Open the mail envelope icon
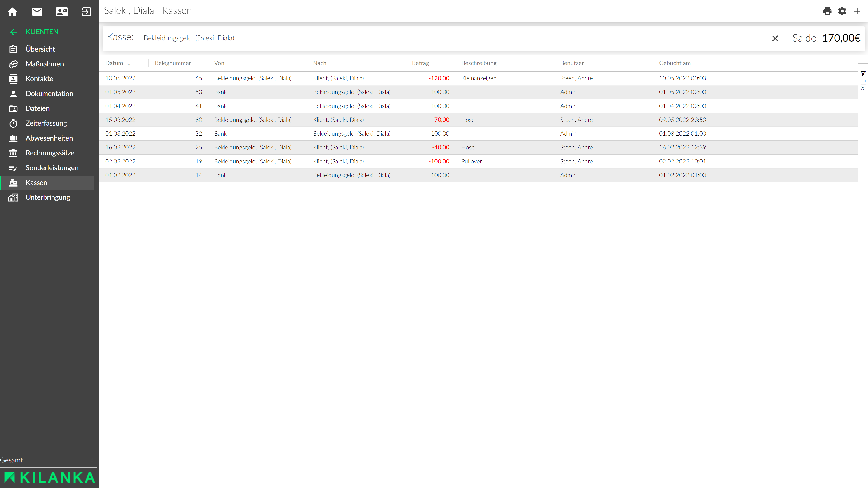 37,12
